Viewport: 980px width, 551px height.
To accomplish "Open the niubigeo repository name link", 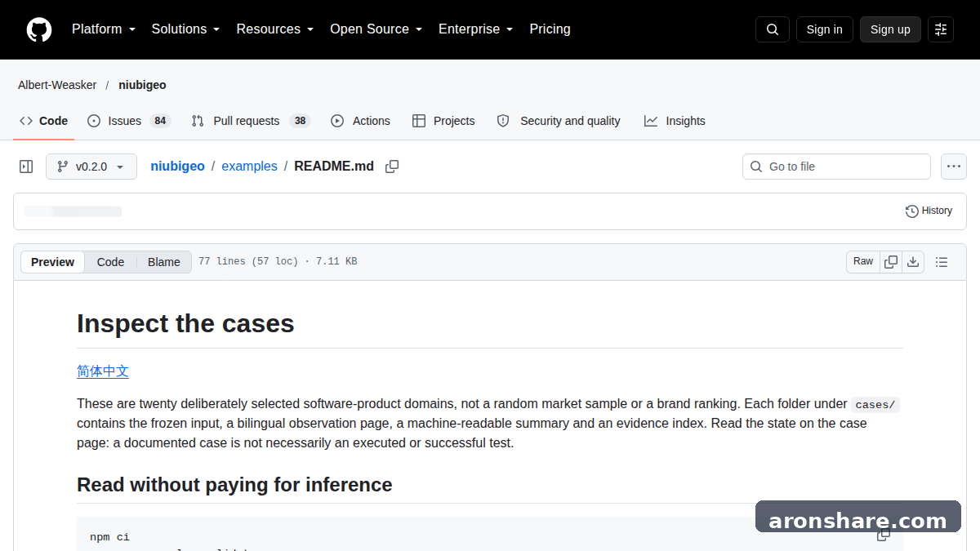I will (142, 85).
